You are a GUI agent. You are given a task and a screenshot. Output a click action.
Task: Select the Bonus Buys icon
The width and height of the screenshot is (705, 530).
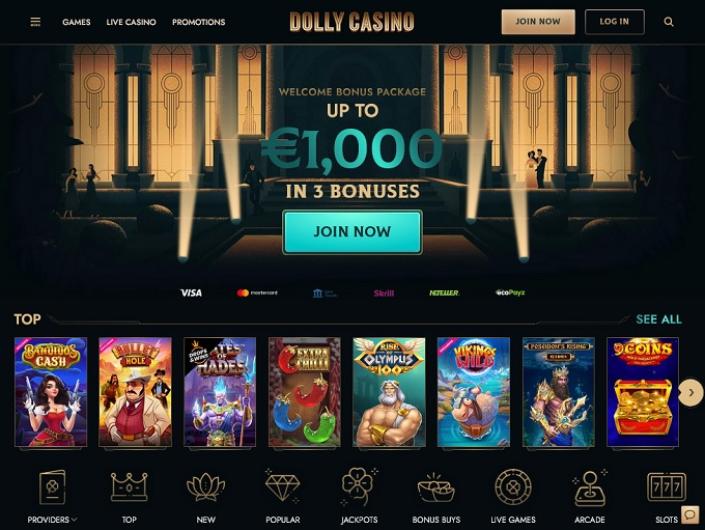(436, 488)
